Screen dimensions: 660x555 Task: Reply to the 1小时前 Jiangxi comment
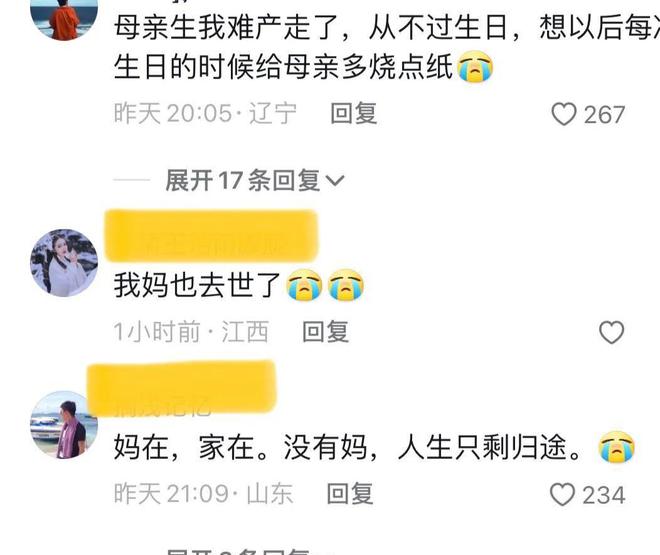(x=325, y=332)
